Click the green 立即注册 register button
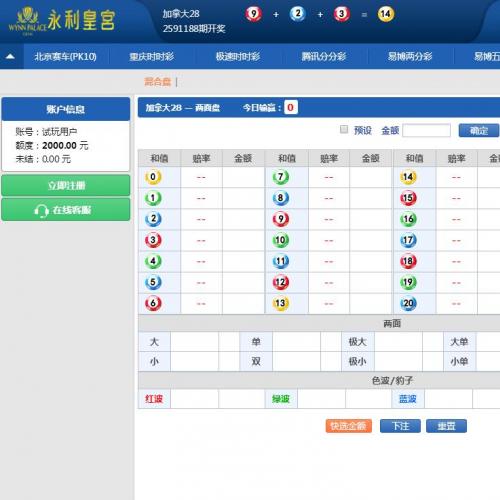 tap(66, 185)
